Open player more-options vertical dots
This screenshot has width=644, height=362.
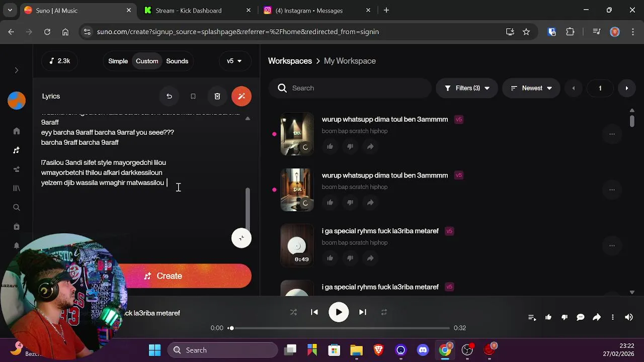[x=613, y=317]
